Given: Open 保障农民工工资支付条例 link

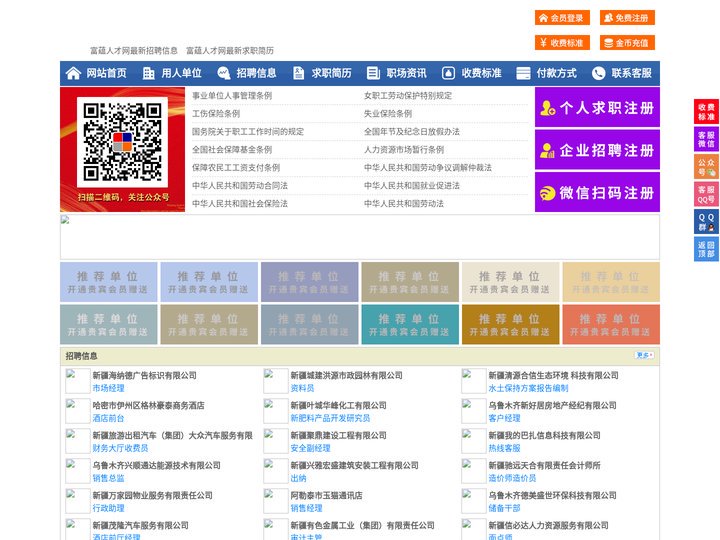Looking at the screenshot, I should coord(236,168).
